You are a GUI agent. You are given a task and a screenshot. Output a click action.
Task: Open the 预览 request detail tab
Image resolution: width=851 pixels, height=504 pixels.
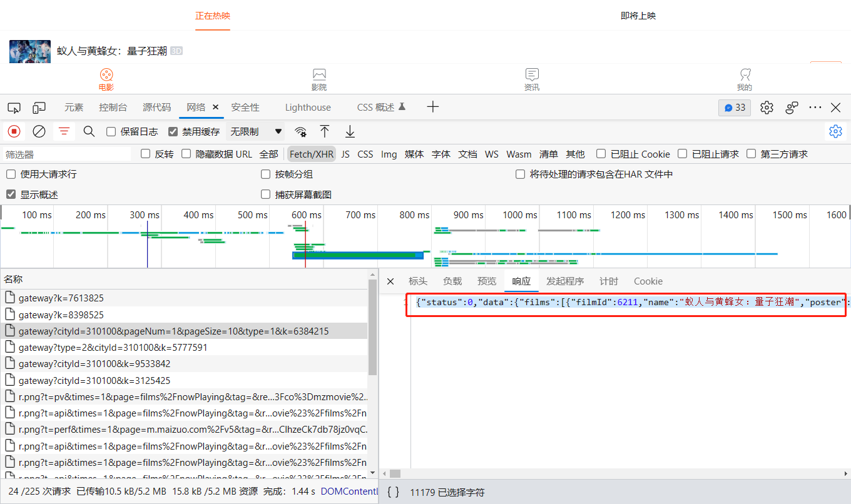(x=487, y=281)
